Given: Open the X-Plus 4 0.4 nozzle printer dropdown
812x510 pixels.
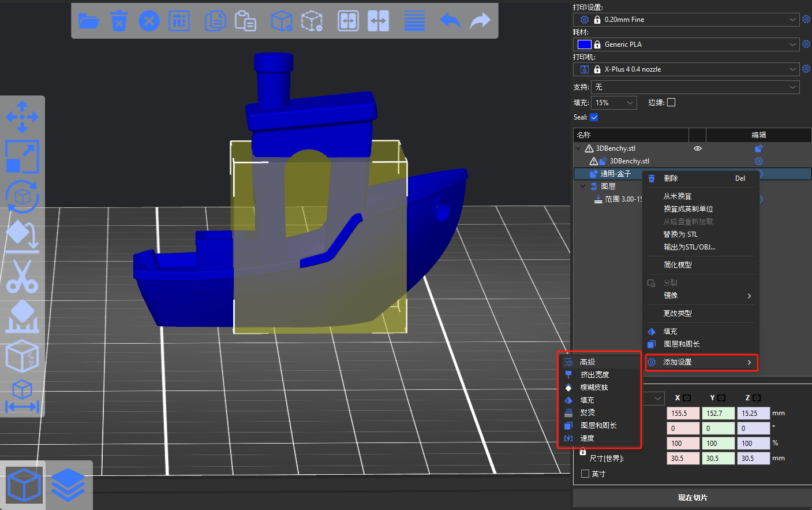Looking at the screenshot, I should pos(686,69).
